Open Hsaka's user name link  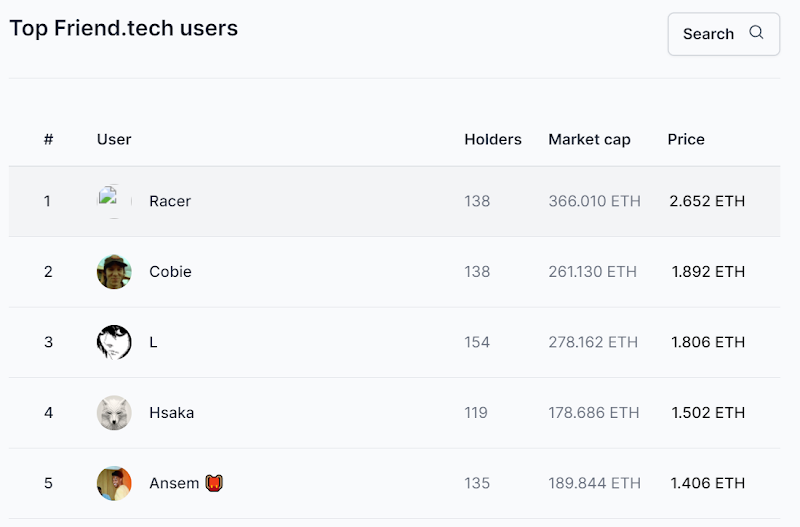[x=171, y=413]
